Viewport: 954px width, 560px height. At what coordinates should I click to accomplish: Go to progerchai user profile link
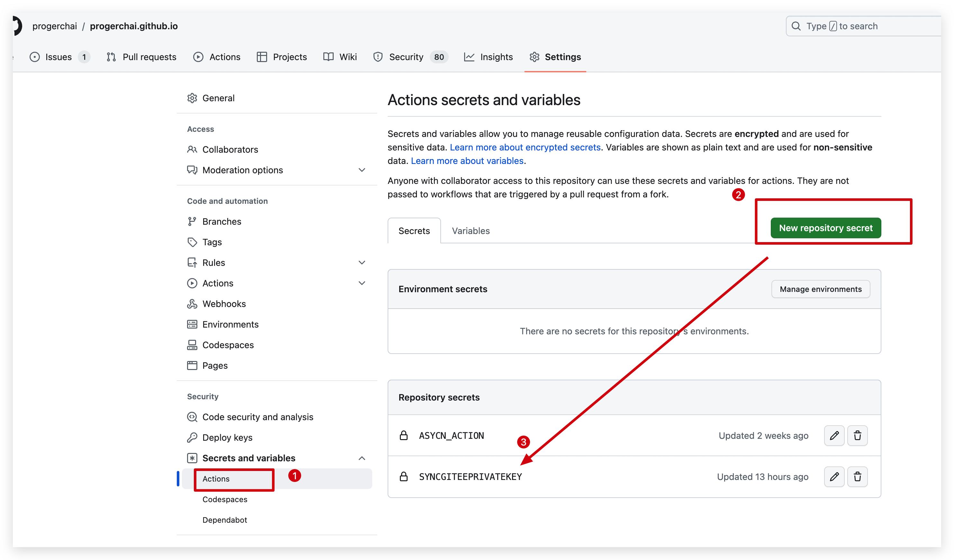(55, 26)
